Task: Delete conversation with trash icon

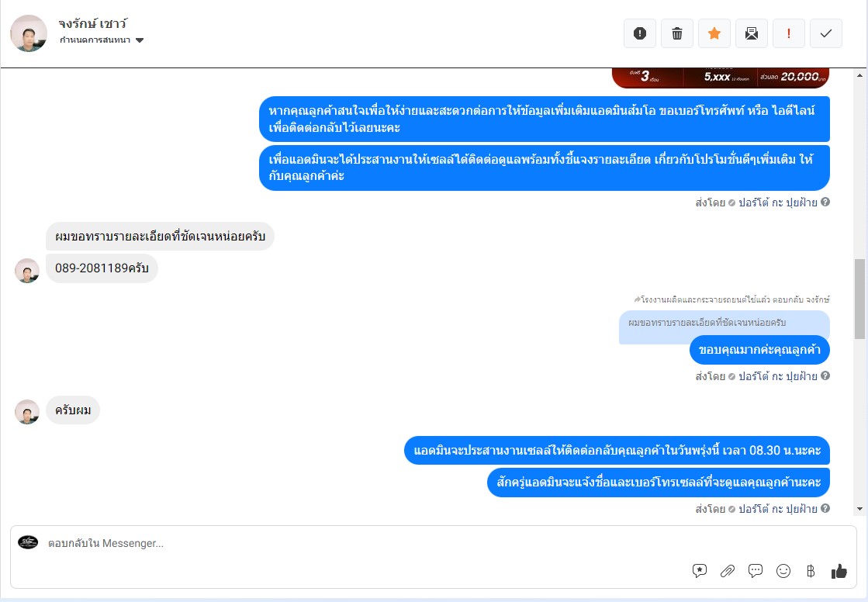Action: coord(676,33)
